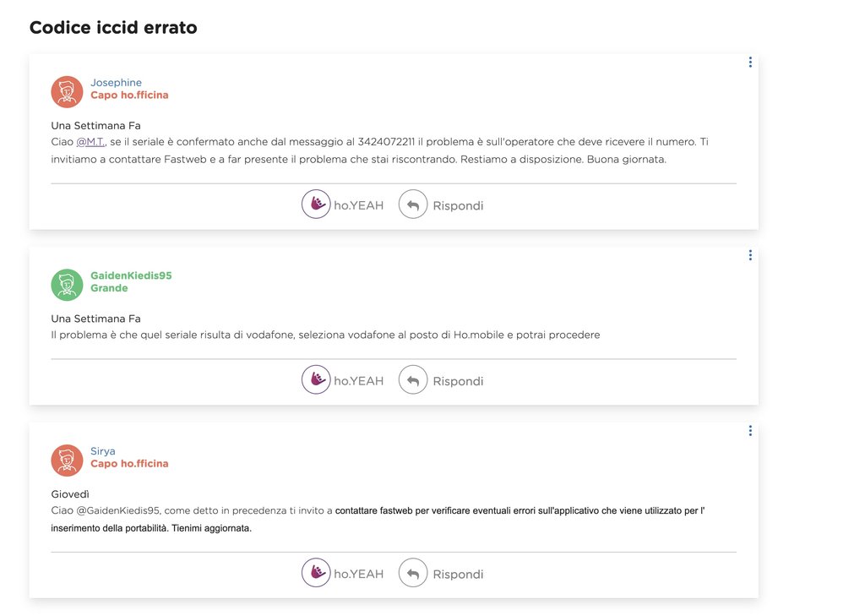Image resolution: width=865 pixels, height=616 pixels.
Task: Open Josephine's profile name link
Action: click(x=116, y=83)
